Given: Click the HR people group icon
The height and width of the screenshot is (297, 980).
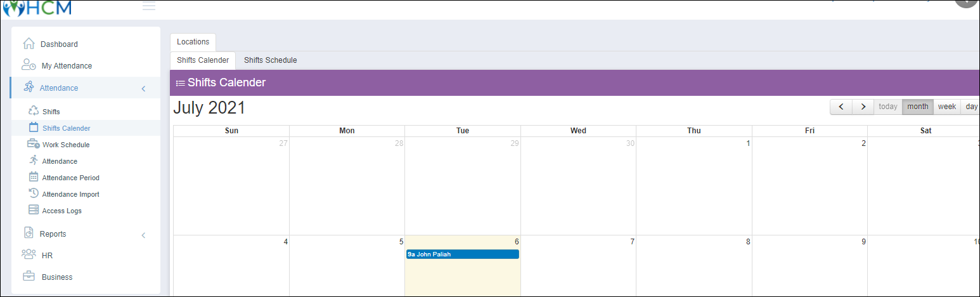Looking at the screenshot, I should 29,255.
